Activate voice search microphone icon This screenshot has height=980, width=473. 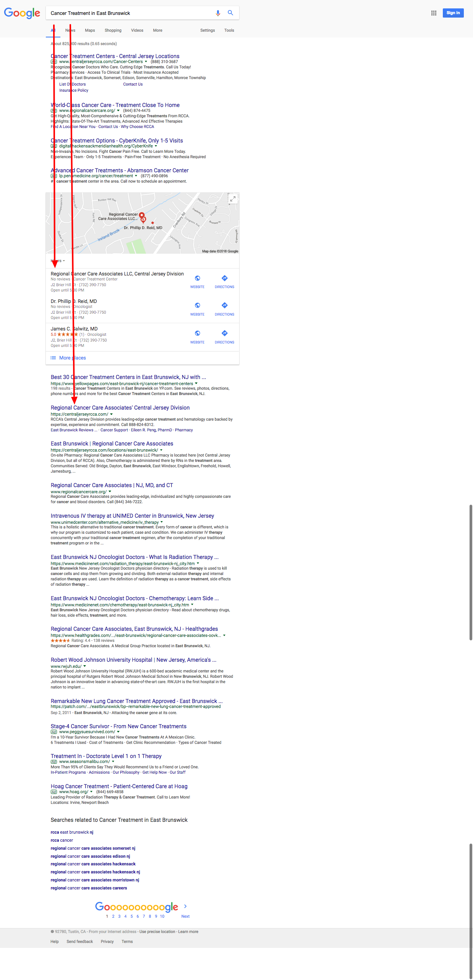(218, 13)
